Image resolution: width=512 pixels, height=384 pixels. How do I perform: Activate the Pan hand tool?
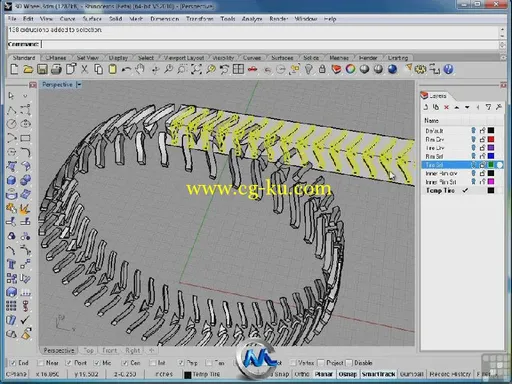(140, 69)
